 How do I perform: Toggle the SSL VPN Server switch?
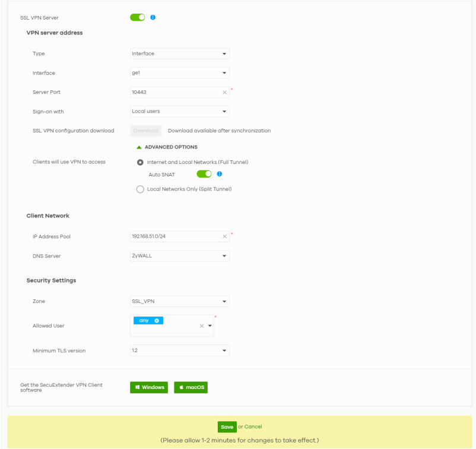point(138,18)
